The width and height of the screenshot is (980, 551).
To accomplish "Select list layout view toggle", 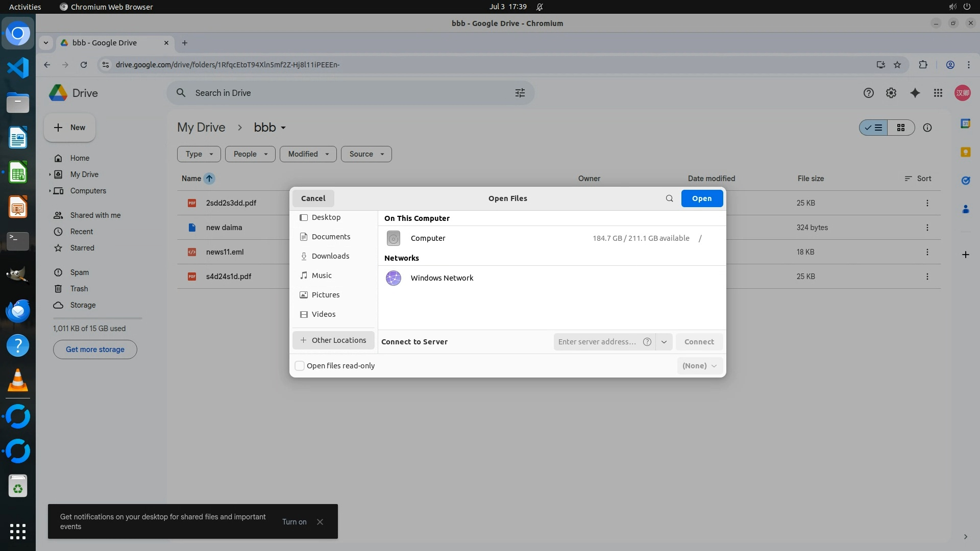I will click(x=874, y=128).
